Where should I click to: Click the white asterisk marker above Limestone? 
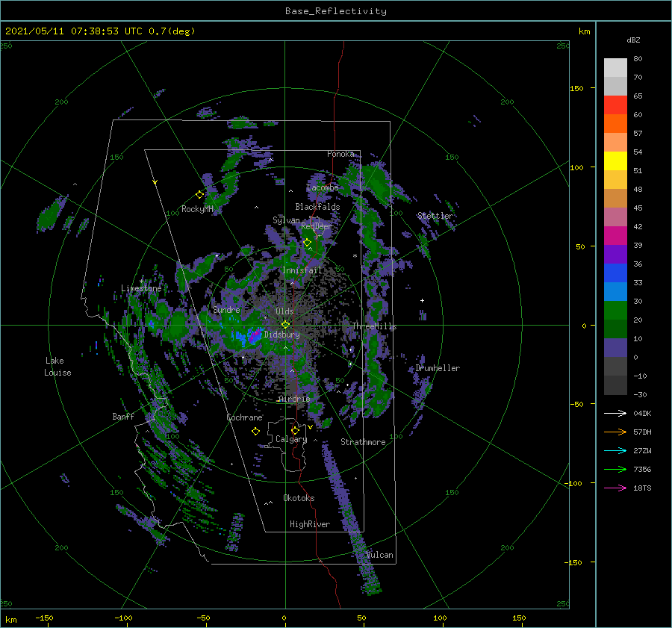[141, 282]
